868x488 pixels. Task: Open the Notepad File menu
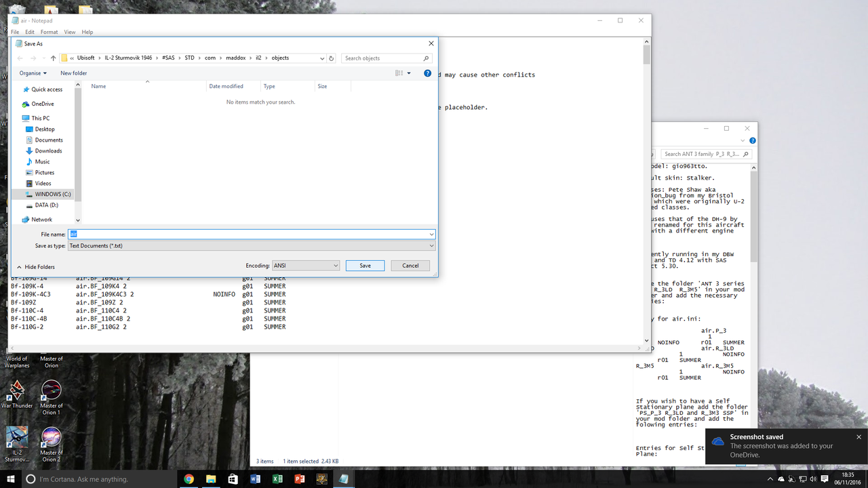click(x=15, y=32)
